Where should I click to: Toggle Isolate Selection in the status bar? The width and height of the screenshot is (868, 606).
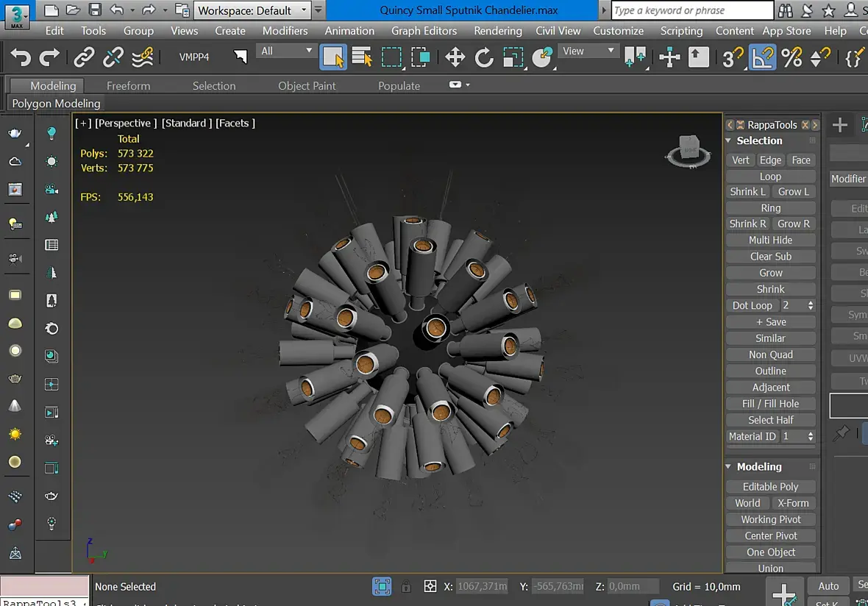[x=382, y=587]
